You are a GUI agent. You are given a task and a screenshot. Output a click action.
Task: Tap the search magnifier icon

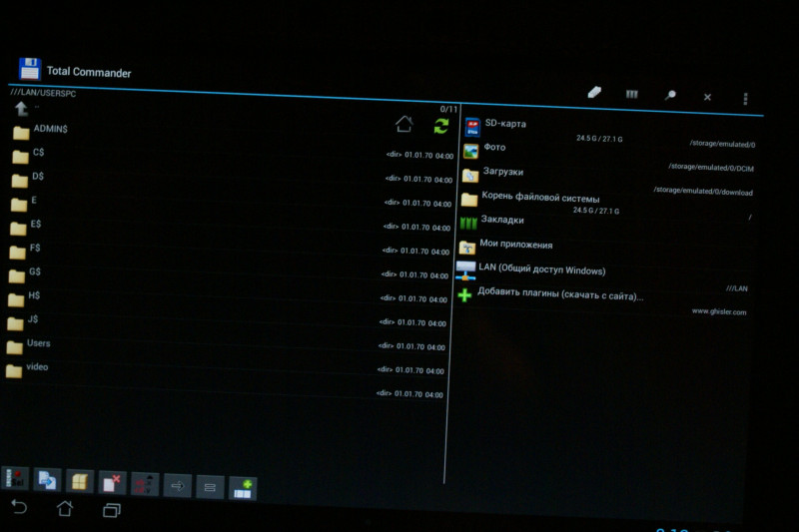(670, 95)
